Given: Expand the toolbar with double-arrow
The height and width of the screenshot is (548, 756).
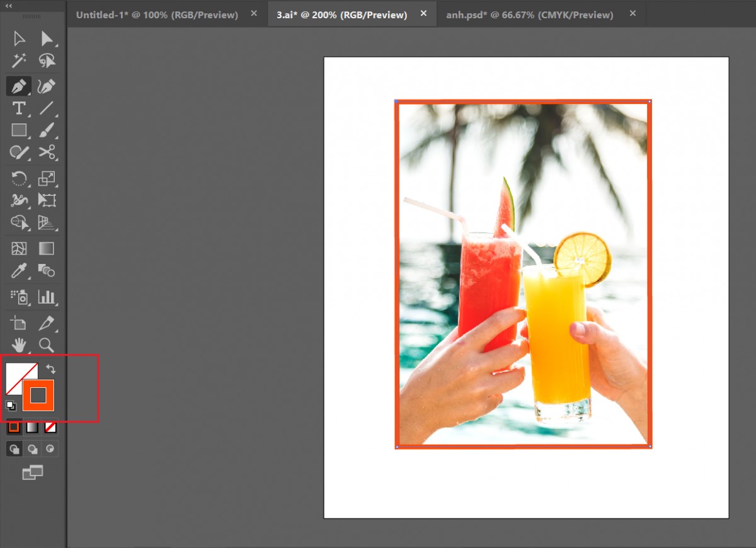Looking at the screenshot, I should pos(9,6).
